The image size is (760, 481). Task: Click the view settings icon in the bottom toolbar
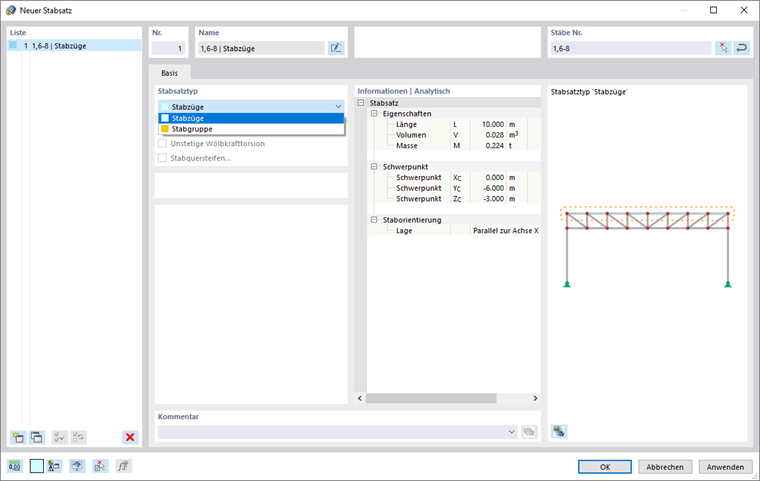point(77,466)
